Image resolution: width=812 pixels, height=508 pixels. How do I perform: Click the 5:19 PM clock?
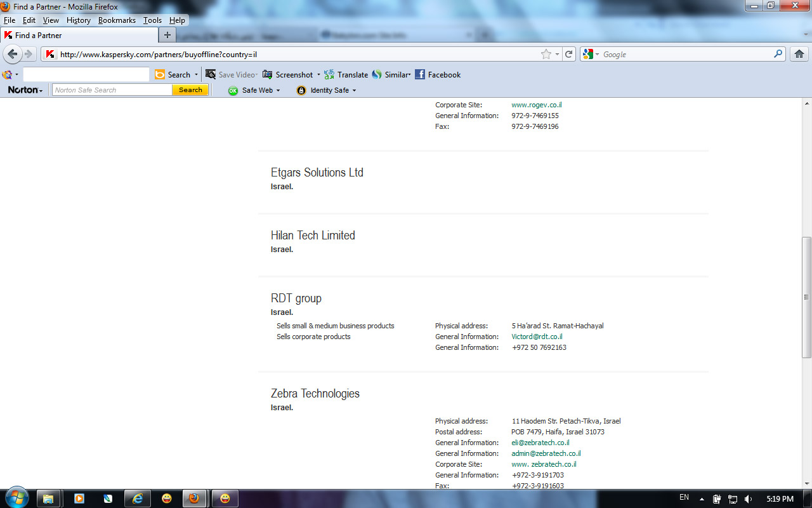pyautogui.click(x=780, y=499)
